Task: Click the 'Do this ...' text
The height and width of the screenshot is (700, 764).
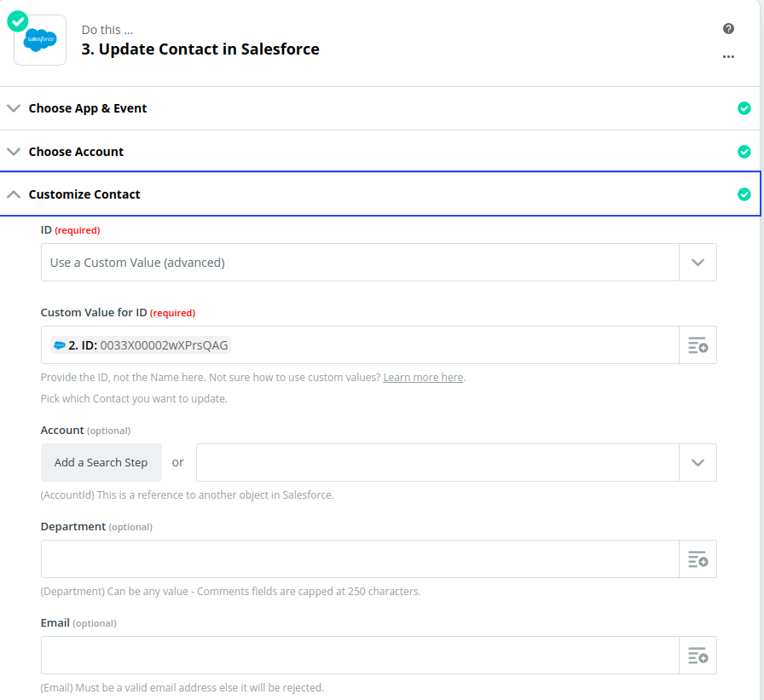Action: pos(107,30)
